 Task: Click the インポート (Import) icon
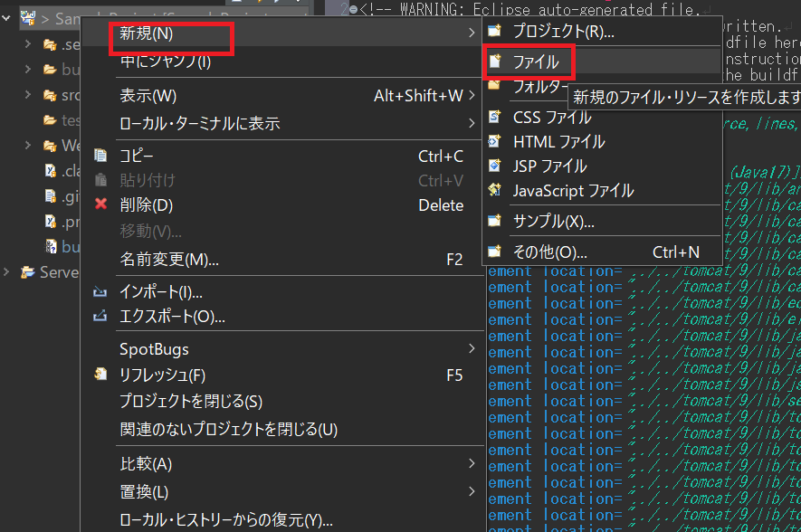coord(100,292)
